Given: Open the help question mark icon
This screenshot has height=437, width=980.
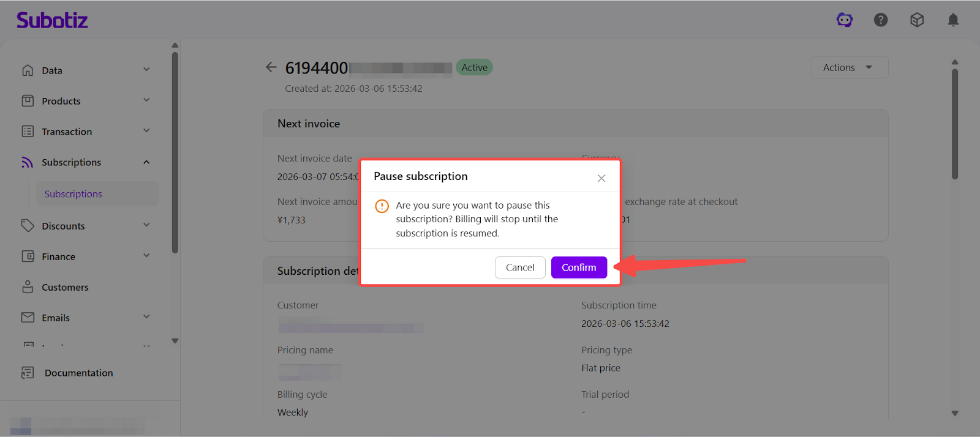Looking at the screenshot, I should click(x=880, y=20).
